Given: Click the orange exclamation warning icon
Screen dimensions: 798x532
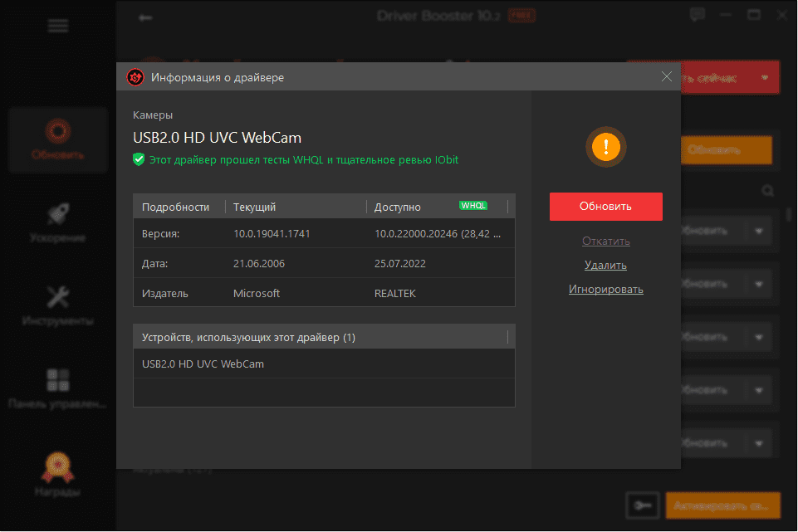Looking at the screenshot, I should [x=605, y=147].
